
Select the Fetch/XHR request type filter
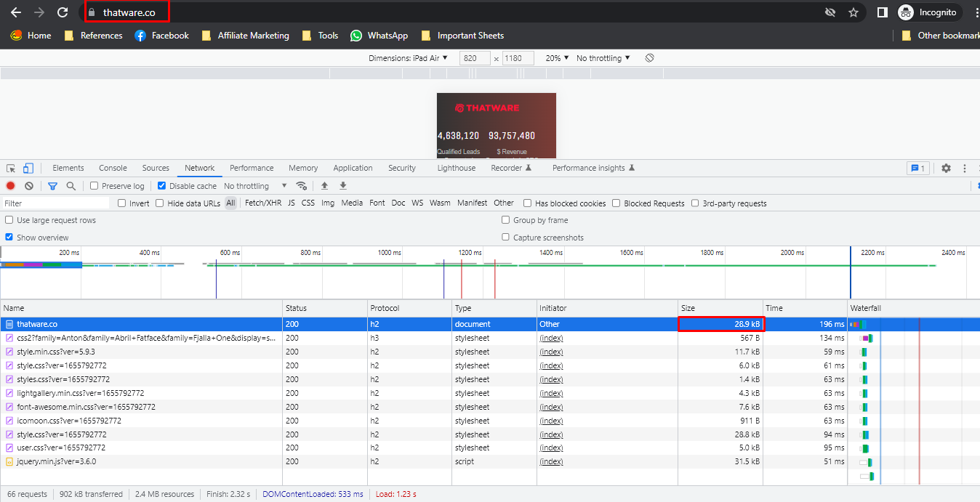coord(263,203)
